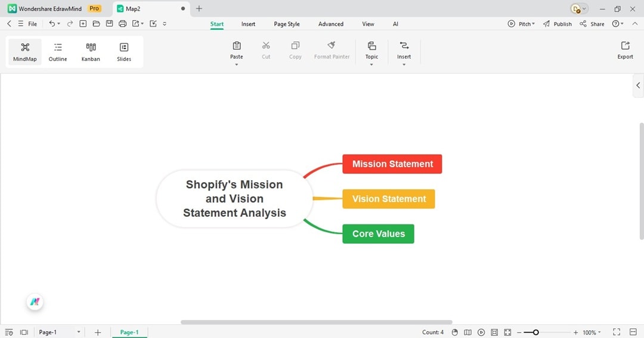The image size is (644, 338).
Task: Click the edit checkmark quick access icon
Action: pyautogui.click(x=153, y=24)
